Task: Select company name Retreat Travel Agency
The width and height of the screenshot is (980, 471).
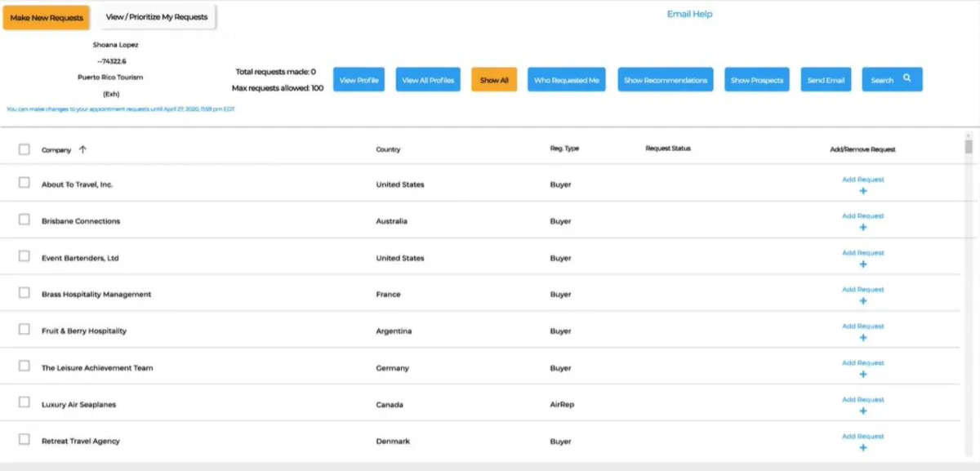Action: (81, 442)
